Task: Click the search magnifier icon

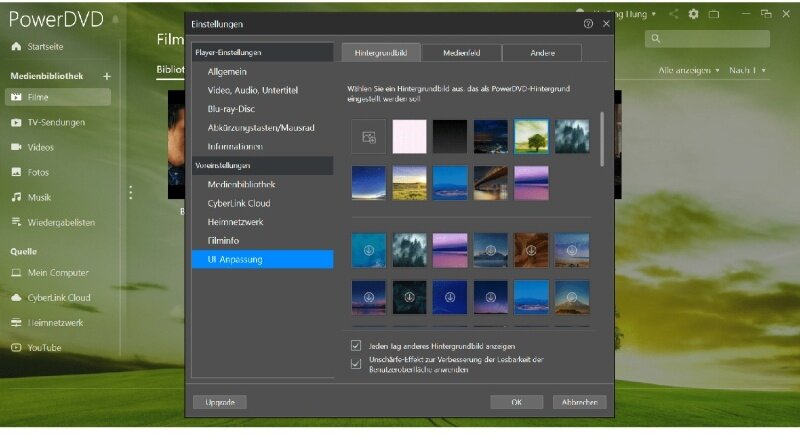Action: tap(656, 38)
